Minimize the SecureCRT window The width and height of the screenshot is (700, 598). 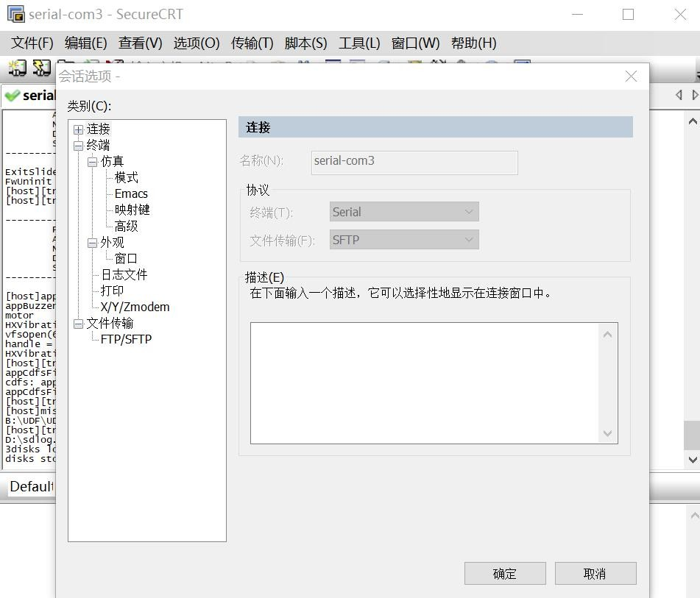[x=577, y=14]
